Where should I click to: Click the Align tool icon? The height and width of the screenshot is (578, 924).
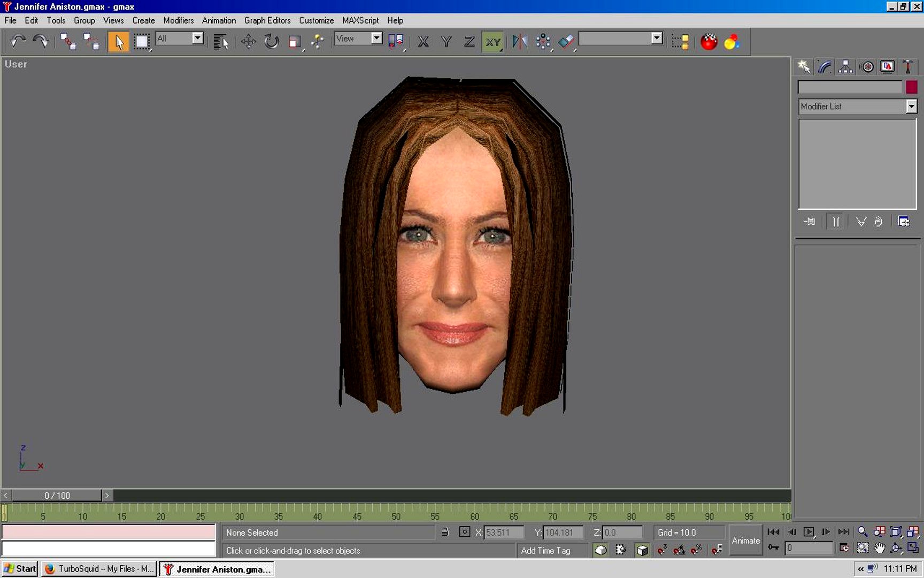click(x=566, y=41)
